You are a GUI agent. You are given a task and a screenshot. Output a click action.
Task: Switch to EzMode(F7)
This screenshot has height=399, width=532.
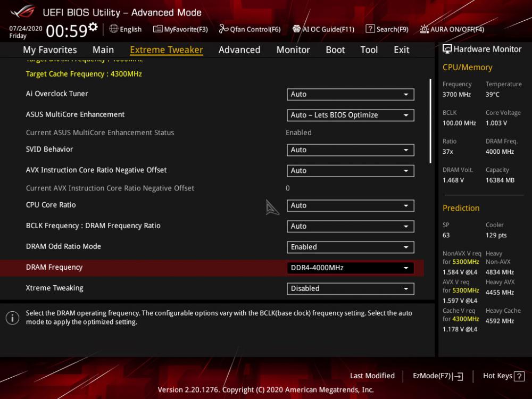coord(438,376)
